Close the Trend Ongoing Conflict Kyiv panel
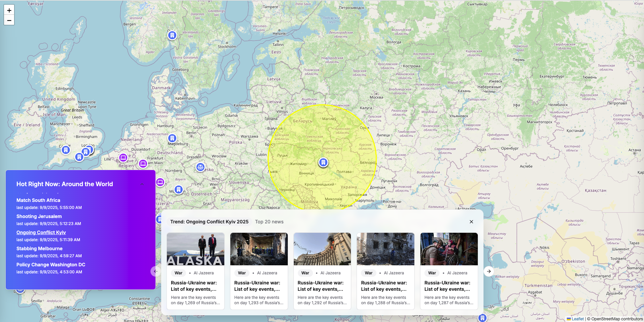644x322 pixels. pos(471,222)
